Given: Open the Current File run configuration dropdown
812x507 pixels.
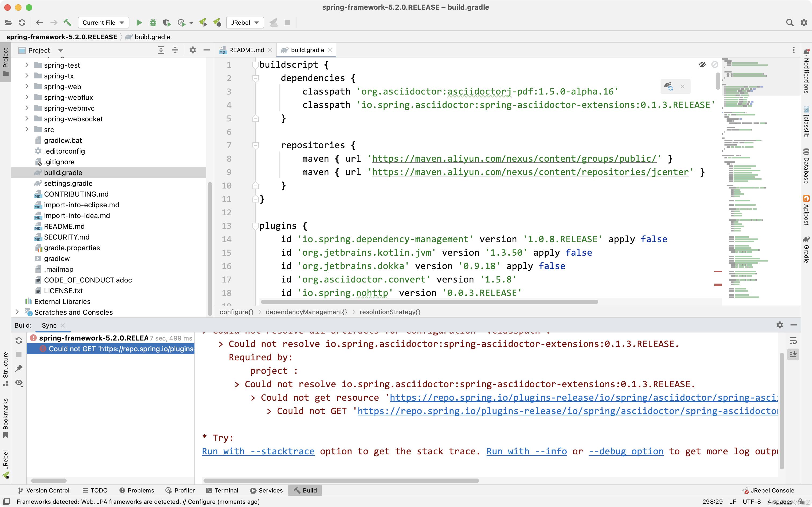Looking at the screenshot, I should click(x=103, y=23).
